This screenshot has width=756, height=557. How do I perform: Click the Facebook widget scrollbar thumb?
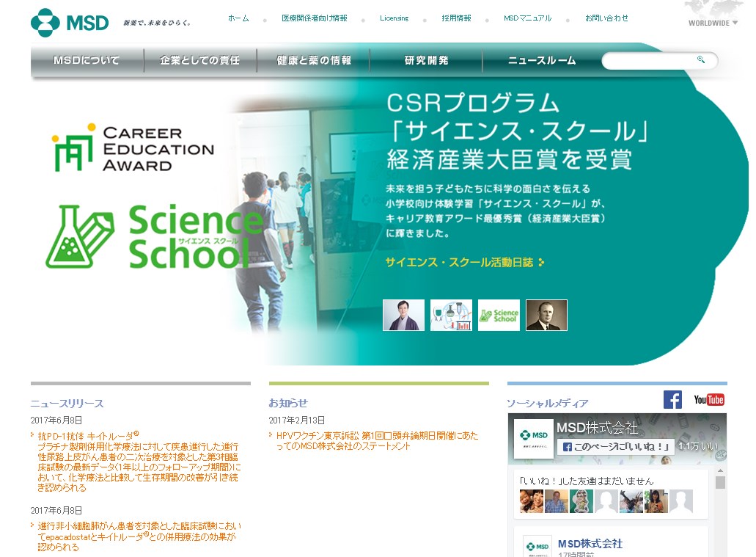click(720, 483)
